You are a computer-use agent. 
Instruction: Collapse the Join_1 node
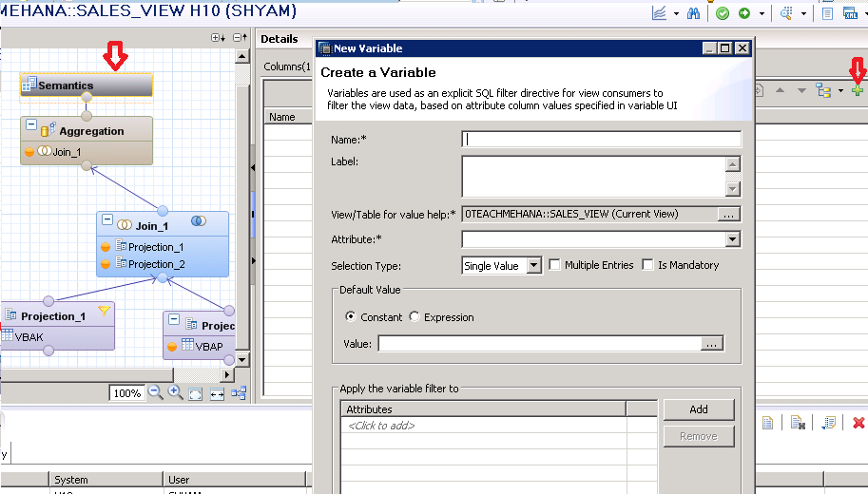click(x=107, y=220)
